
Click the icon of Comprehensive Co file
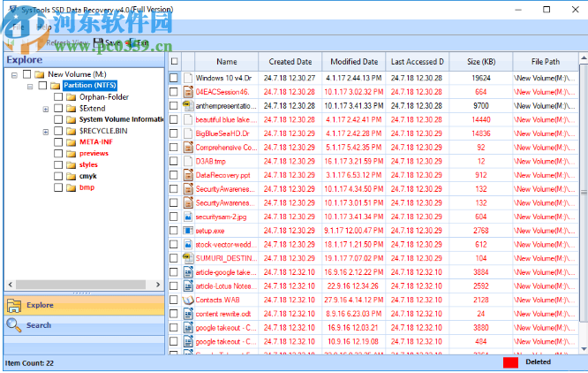[188, 148]
